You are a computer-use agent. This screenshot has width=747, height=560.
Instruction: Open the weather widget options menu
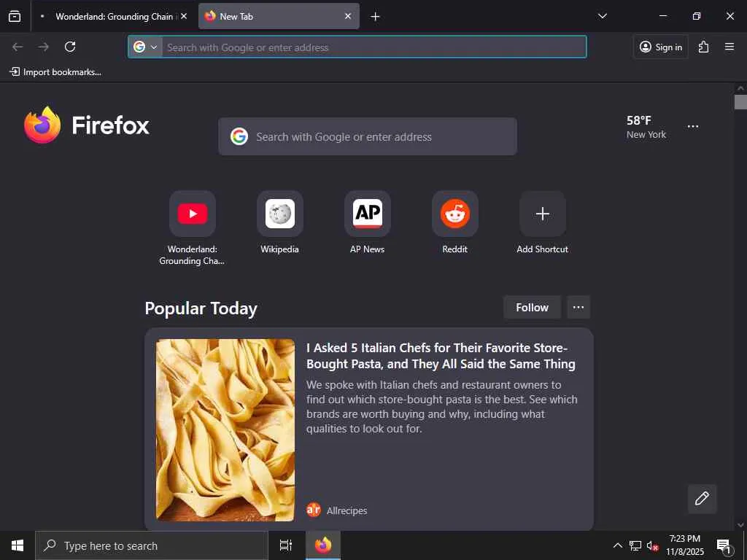coord(693,127)
